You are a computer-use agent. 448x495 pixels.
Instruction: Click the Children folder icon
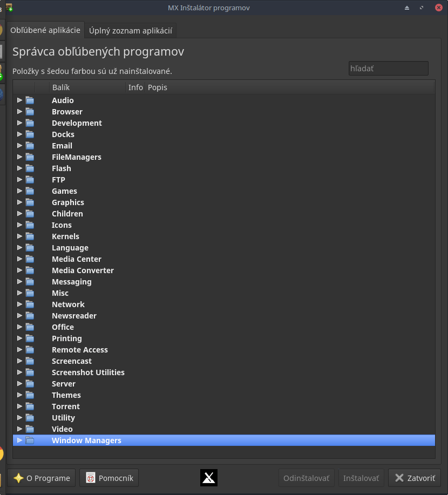30,214
